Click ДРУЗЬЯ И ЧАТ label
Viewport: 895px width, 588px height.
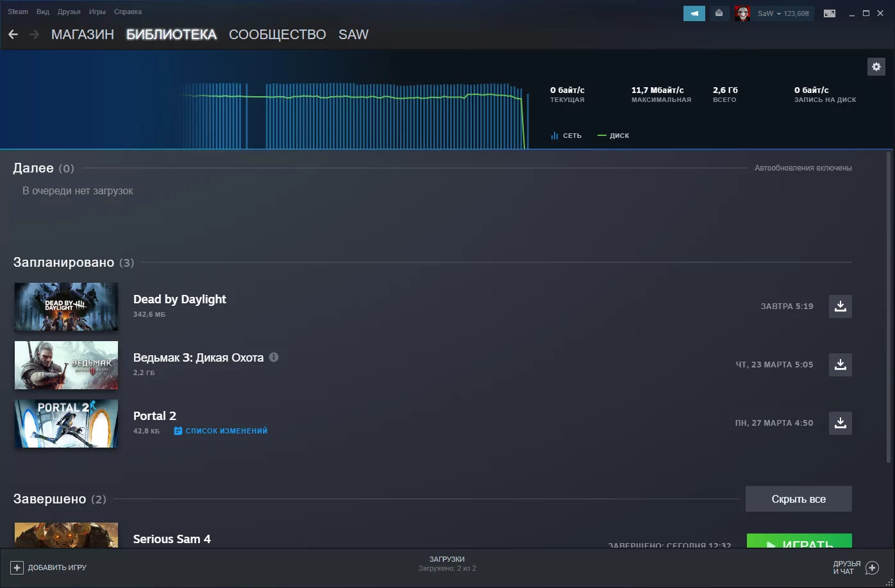847,567
